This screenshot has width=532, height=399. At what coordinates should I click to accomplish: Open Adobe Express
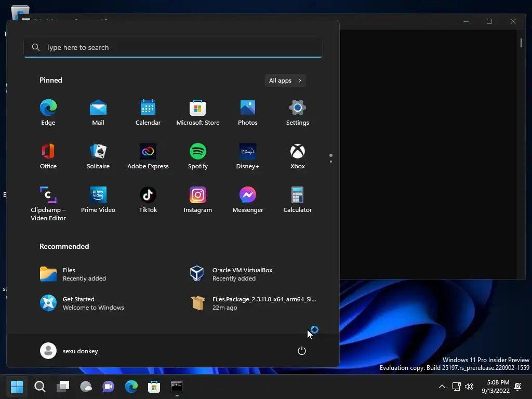[148, 156]
